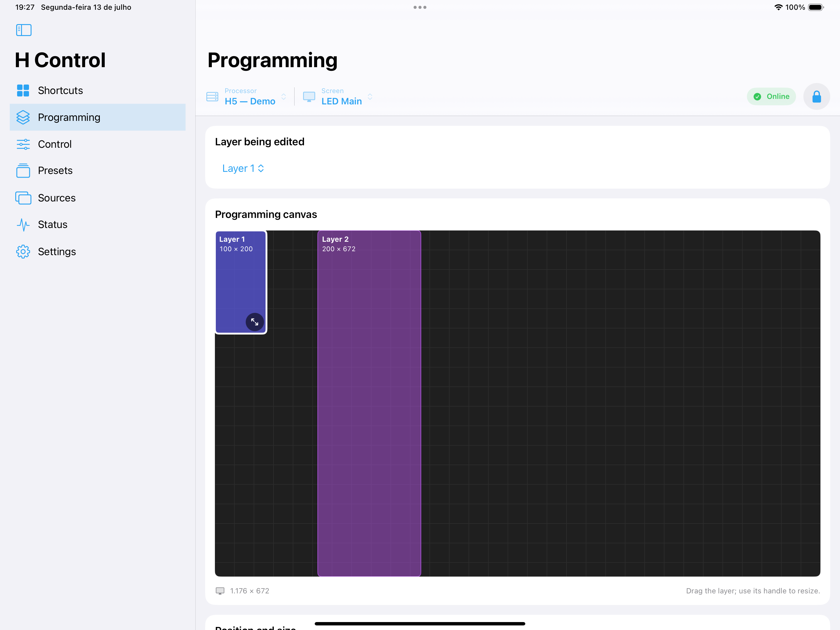Click the Layer being edited heading
Viewport: 840px width, 630px height.
(x=260, y=142)
